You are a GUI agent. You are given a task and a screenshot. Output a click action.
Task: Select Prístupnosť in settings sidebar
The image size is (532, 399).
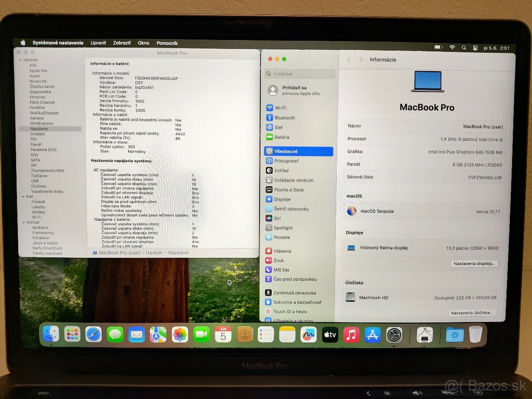(x=299, y=161)
